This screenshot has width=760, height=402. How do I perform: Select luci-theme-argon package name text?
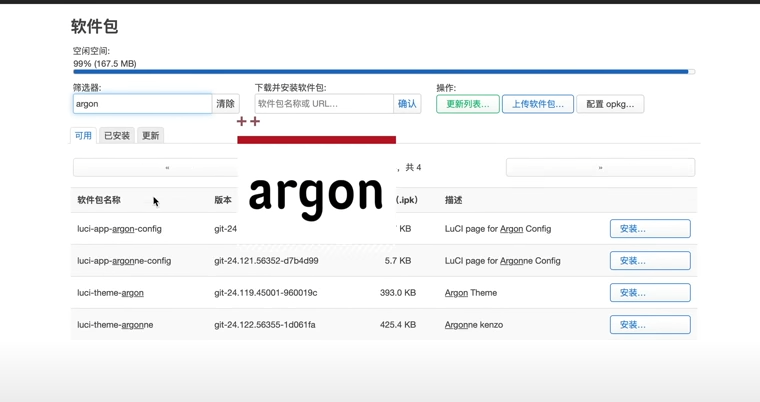pyautogui.click(x=111, y=293)
